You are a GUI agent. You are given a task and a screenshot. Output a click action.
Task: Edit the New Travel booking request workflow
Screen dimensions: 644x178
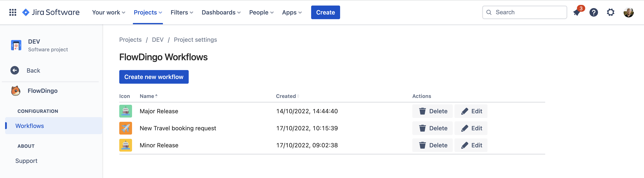(x=471, y=128)
